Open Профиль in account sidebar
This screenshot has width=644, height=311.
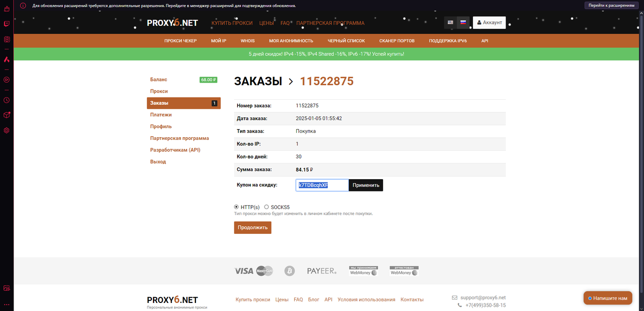tap(161, 127)
